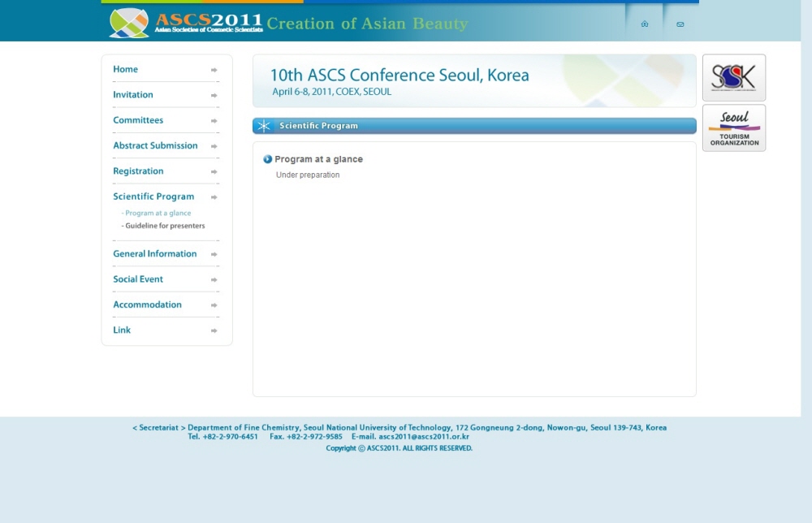Open the SCSK sponsor logo
The height and width of the screenshot is (523, 812).
pos(733,78)
